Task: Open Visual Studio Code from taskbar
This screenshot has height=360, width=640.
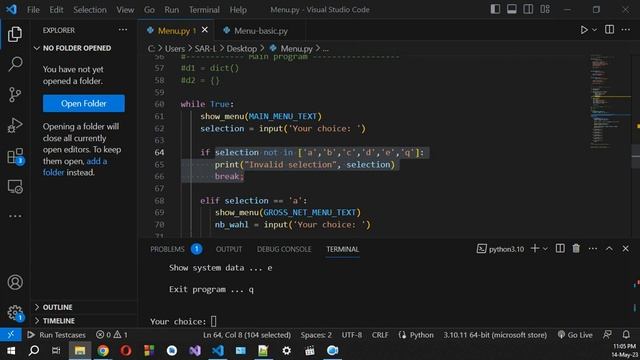Action: click(218, 351)
